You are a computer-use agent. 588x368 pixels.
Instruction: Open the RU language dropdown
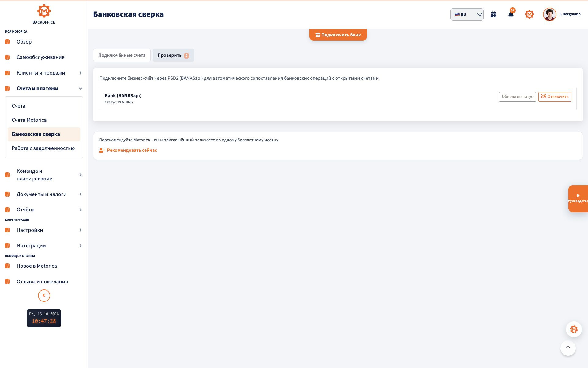pos(467,14)
